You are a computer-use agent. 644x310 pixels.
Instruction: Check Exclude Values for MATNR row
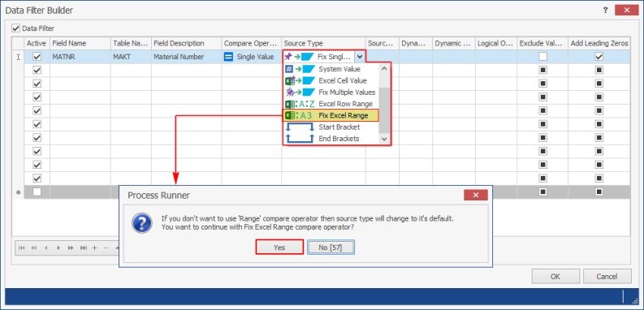(543, 57)
